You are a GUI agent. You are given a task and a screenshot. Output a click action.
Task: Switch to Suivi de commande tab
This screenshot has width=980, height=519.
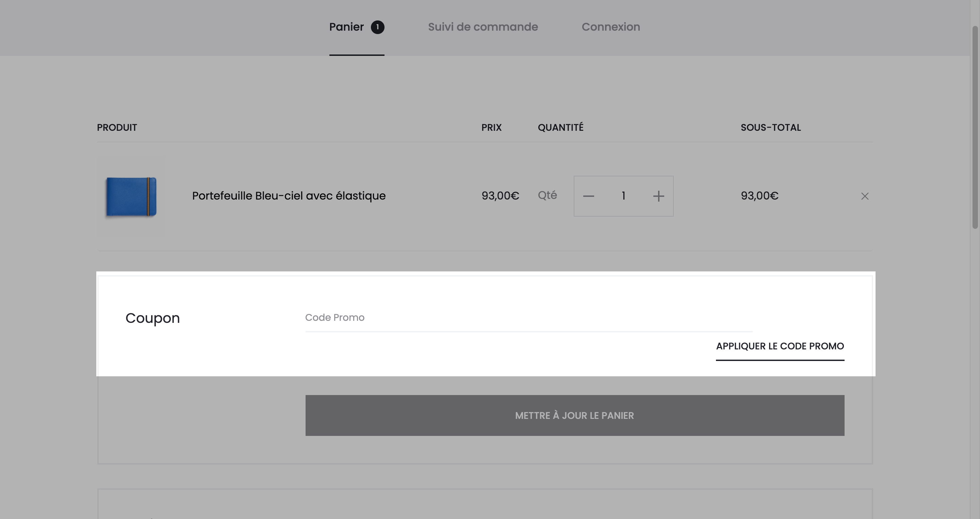[x=483, y=27]
